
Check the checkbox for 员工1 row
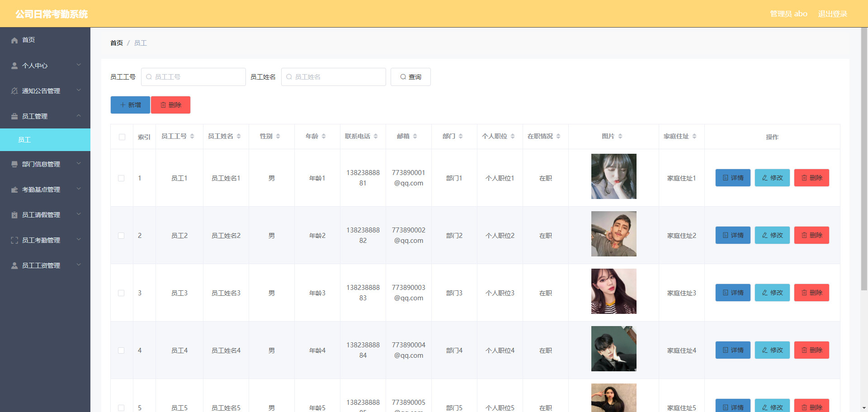[x=121, y=178]
